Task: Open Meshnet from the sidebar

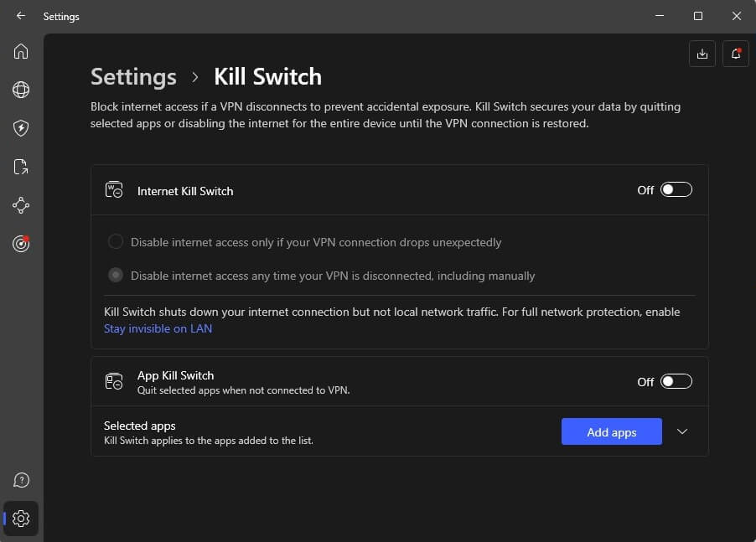Action: click(x=21, y=205)
